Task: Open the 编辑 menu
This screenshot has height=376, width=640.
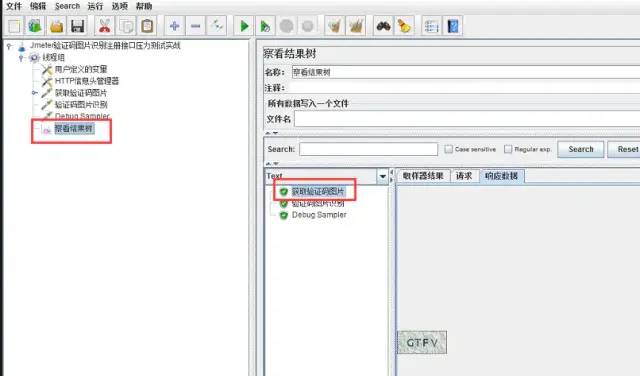Action: (38, 6)
